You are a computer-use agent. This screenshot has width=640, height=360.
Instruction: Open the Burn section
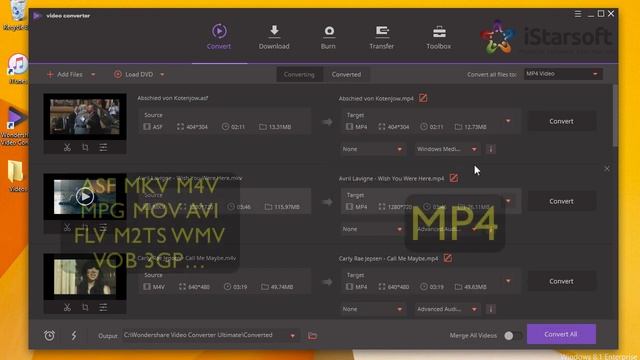[x=328, y=37]
